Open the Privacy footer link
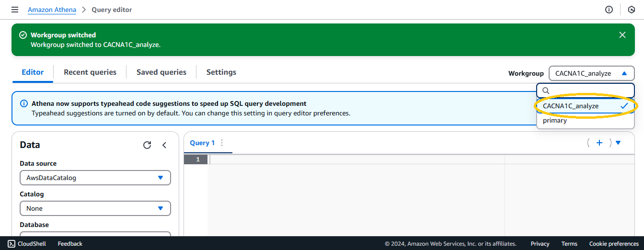Viewport: 644px width, 250px height. 540,244
